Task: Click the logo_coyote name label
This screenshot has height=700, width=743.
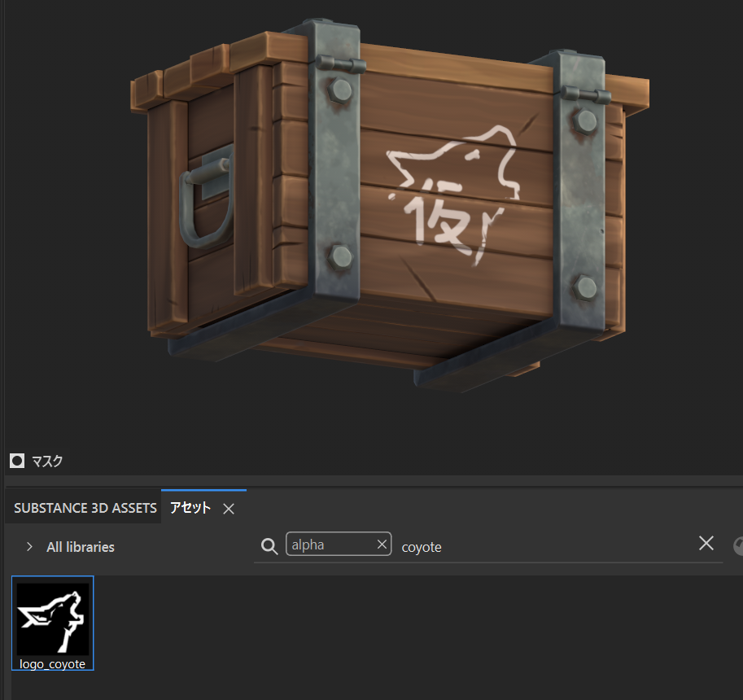Action: (53, 664)
